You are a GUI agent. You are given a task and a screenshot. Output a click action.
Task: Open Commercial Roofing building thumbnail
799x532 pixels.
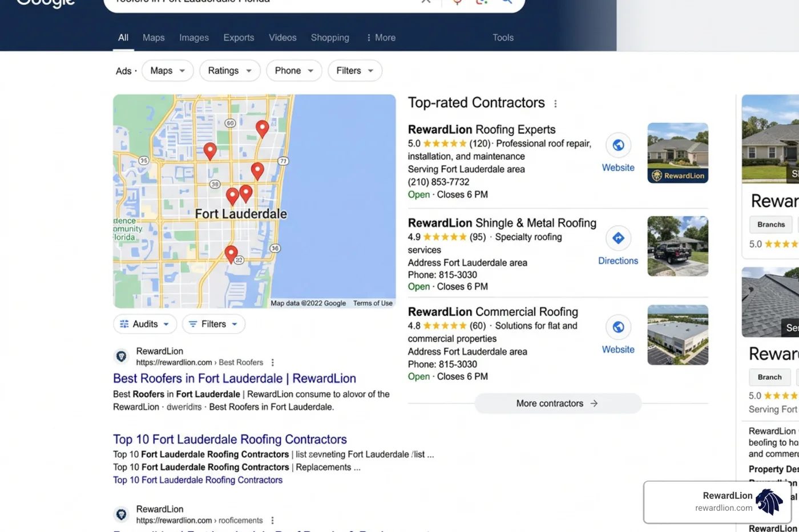[x=677, y=335]
